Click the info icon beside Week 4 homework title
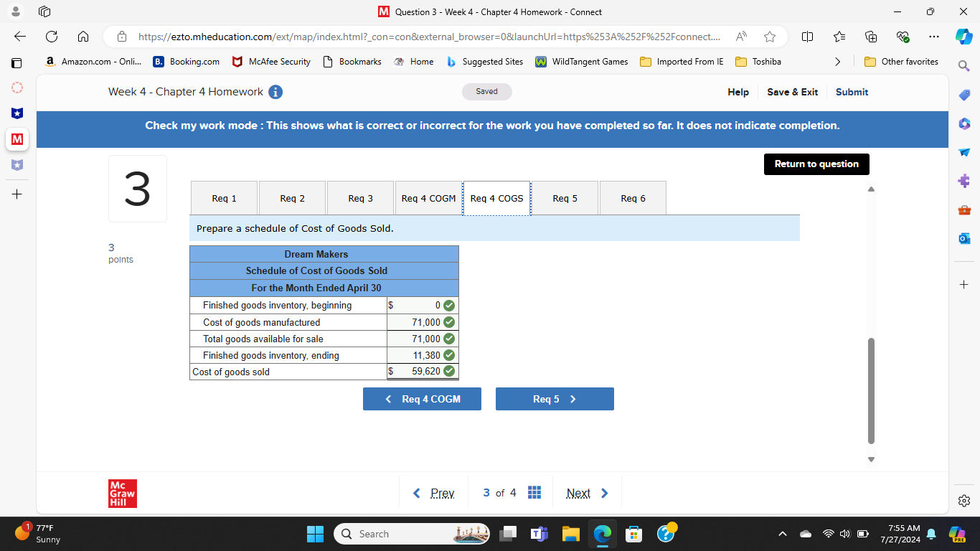This screenshot has width=980, height=551. (275, 92)
